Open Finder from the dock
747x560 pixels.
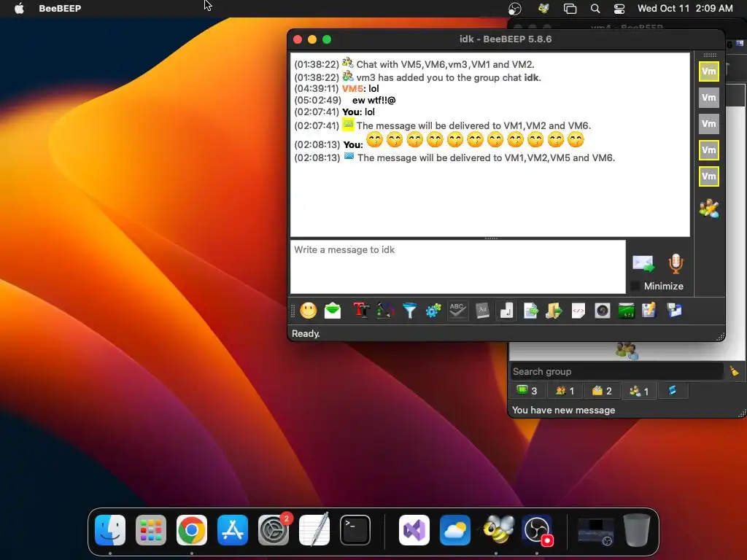110,530
